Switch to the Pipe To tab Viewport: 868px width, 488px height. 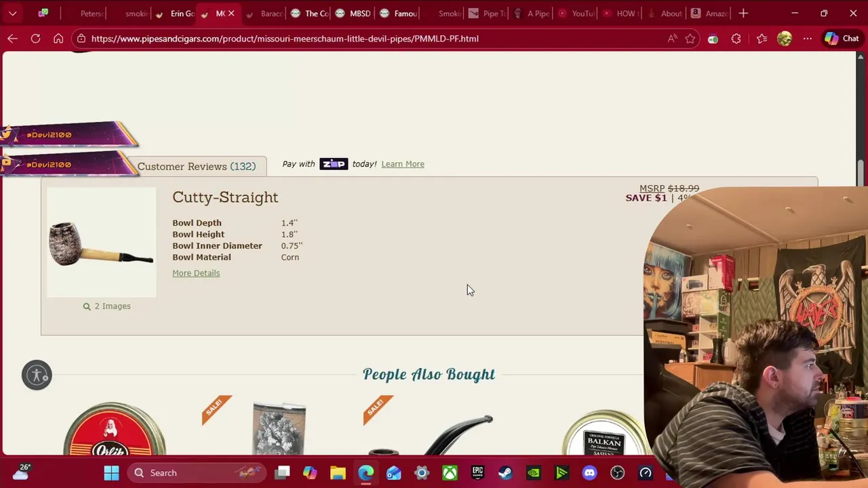coord(486,13)
